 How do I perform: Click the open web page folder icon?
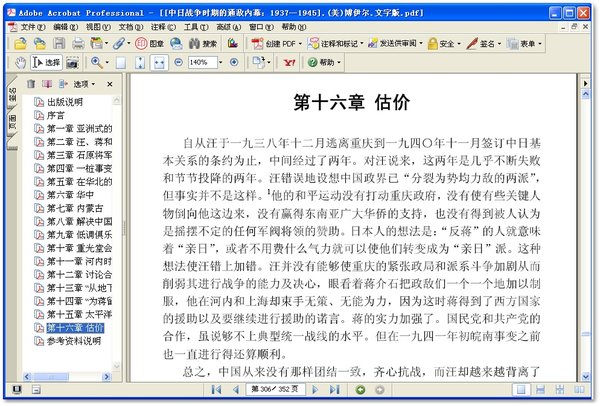[39, 44]
